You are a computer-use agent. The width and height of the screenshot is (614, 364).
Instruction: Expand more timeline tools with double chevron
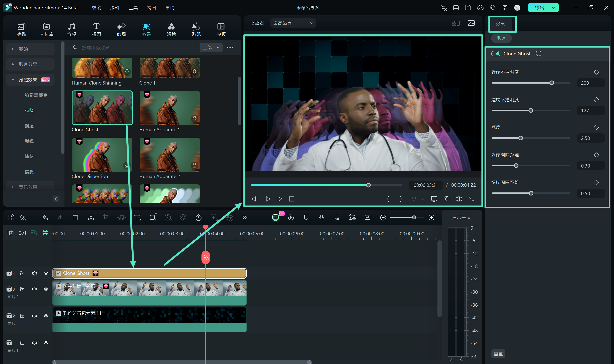click(x=244, y=217)
